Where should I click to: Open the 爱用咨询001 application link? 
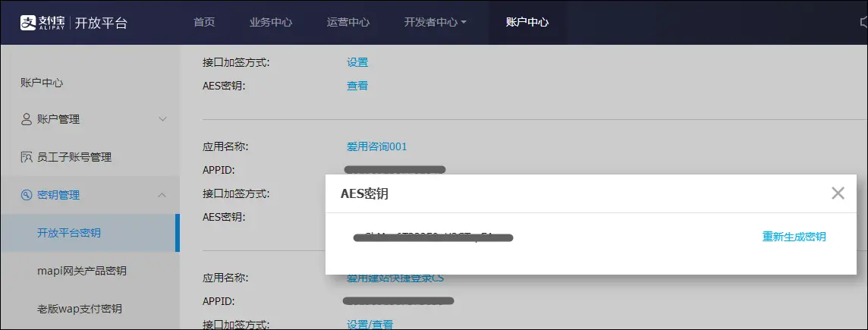pos(377,146)
